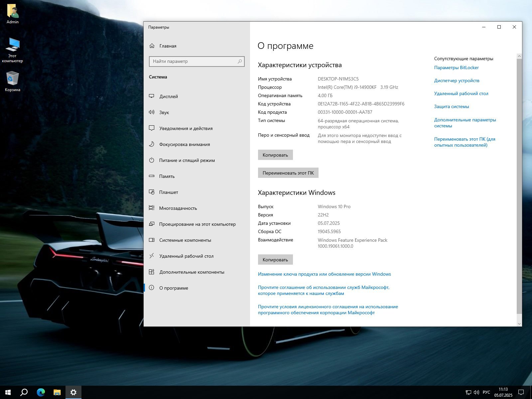The height and width of the screenshot is (399, 532).
Task: Click RAM value 4,00 ГБ
Action: pyautogui.click(x=325, y=95)
